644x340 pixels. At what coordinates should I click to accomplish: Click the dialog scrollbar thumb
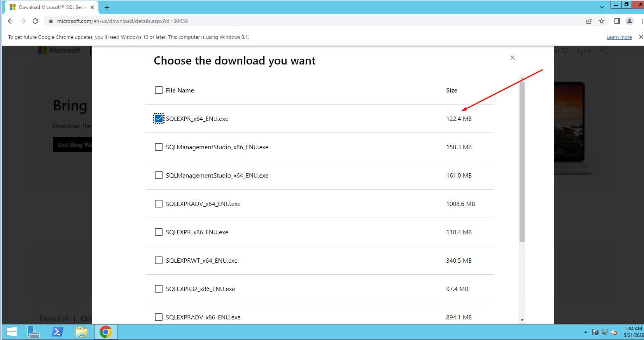point(522,161)
